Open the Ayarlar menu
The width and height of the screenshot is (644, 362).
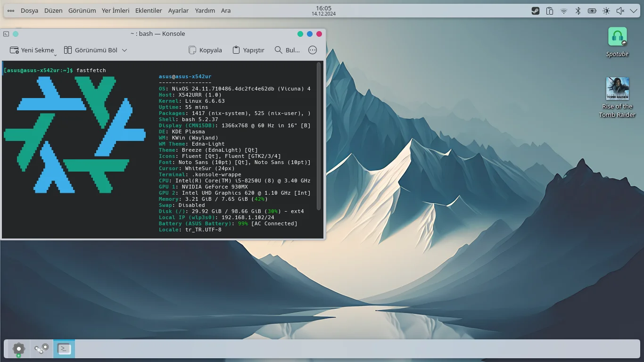[179, 11]
